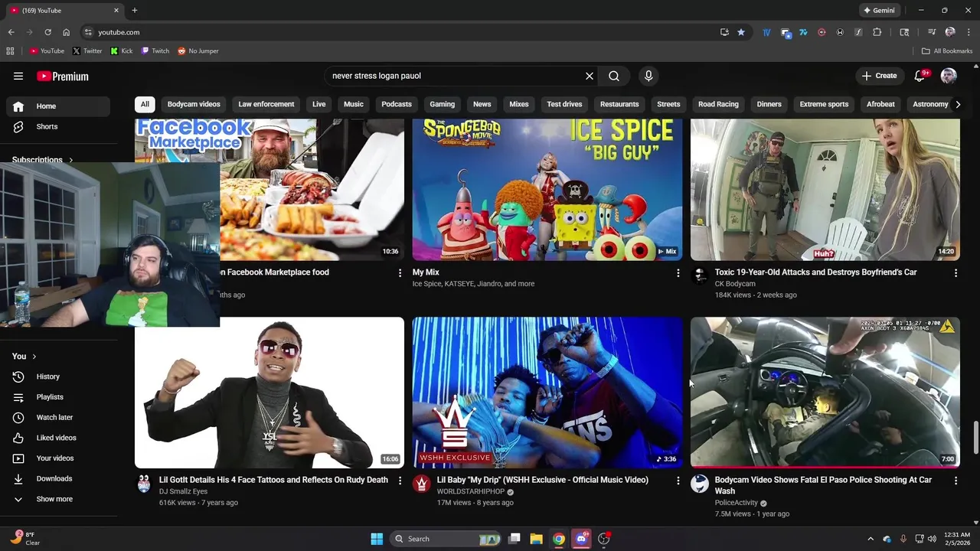Select the Live chip
The image size is (980, 551).
click(x=318, y=104)
